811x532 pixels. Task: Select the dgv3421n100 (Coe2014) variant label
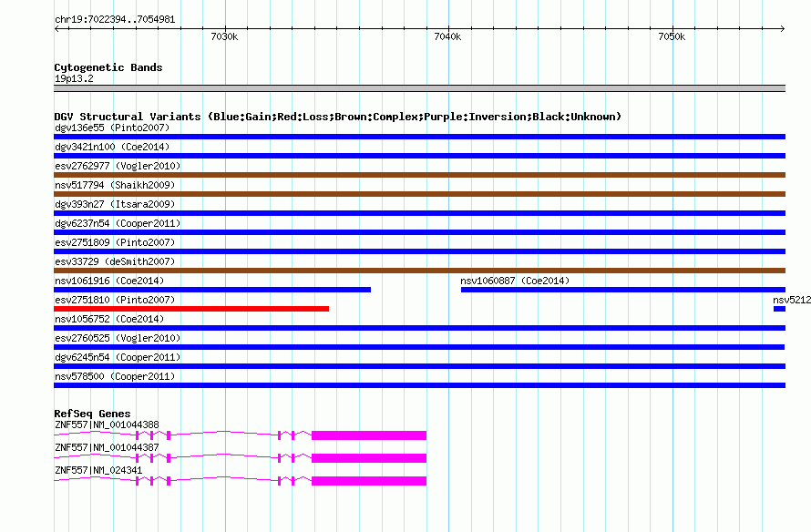point(112,147)
